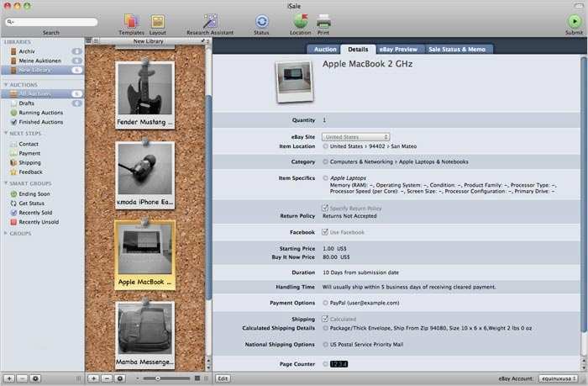
Task: Select New Library in sidebar
Action: coord(42,70)
